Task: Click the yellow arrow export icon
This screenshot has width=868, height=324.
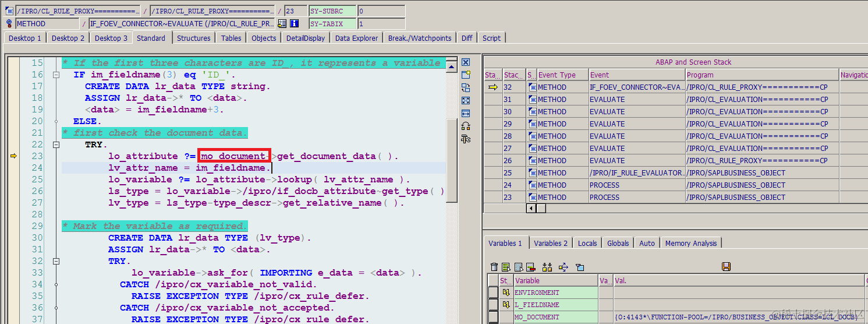Action: tap(563, 267)
